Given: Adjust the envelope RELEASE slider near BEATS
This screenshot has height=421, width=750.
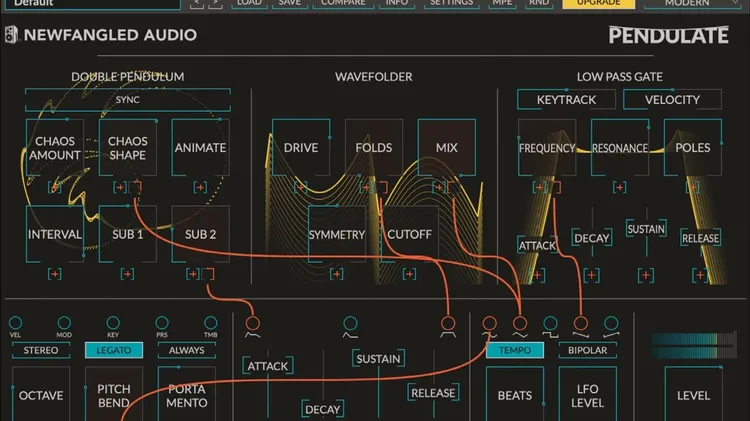Looking at the screenshot, I should coord(433,393).
